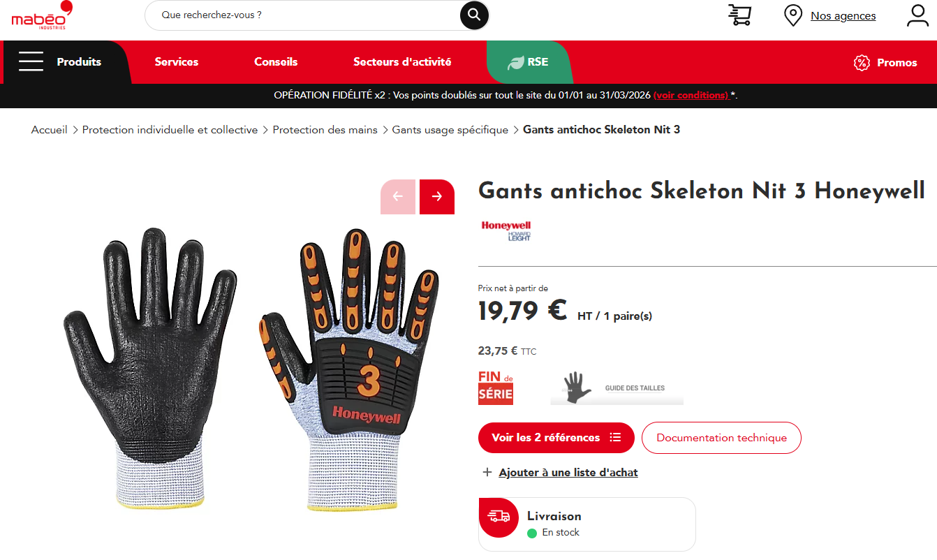Screen dimensions: 937x560
Task: Click the Honeywell Howard Leight brand logo
Action: click(x=506, y=231)
